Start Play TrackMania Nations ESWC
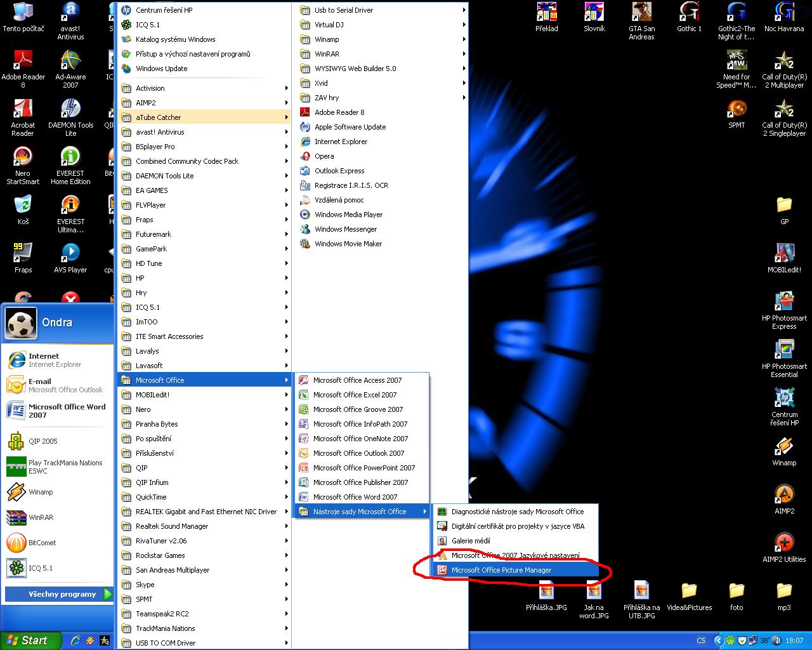This screenshot has height=650, width=812. point(57,467)
